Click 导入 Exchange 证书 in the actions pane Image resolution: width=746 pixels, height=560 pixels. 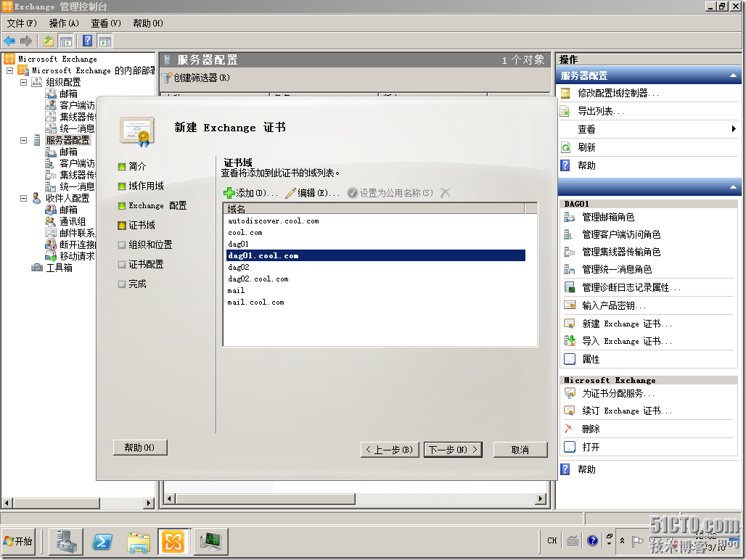click(x=627, y=341)
